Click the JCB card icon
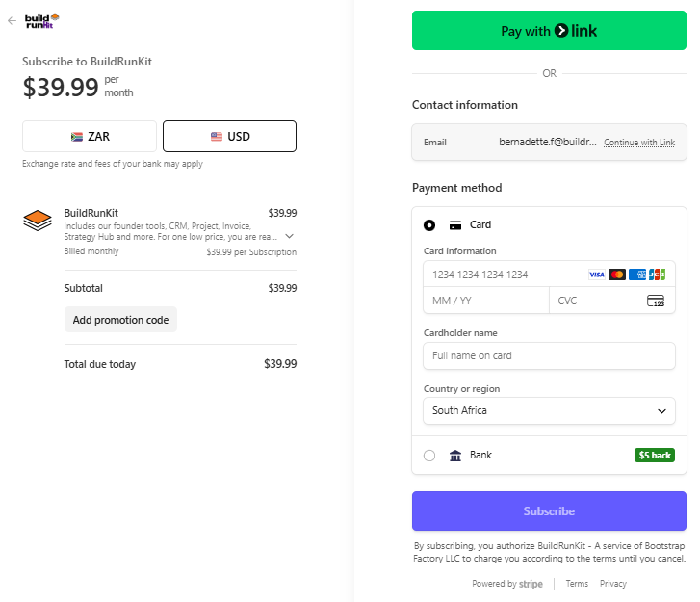This screenshot has width=700, height=602. [x=657, y=275]
